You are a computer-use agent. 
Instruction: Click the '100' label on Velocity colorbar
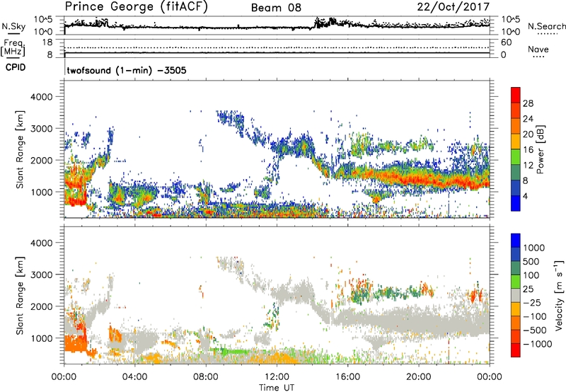coord(531,275)
